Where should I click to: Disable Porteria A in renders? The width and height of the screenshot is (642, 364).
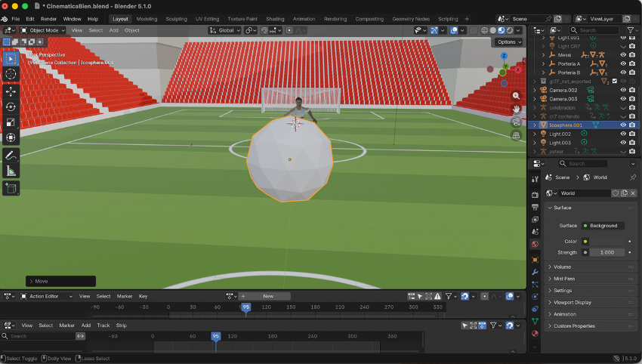[x=632, y=64]
